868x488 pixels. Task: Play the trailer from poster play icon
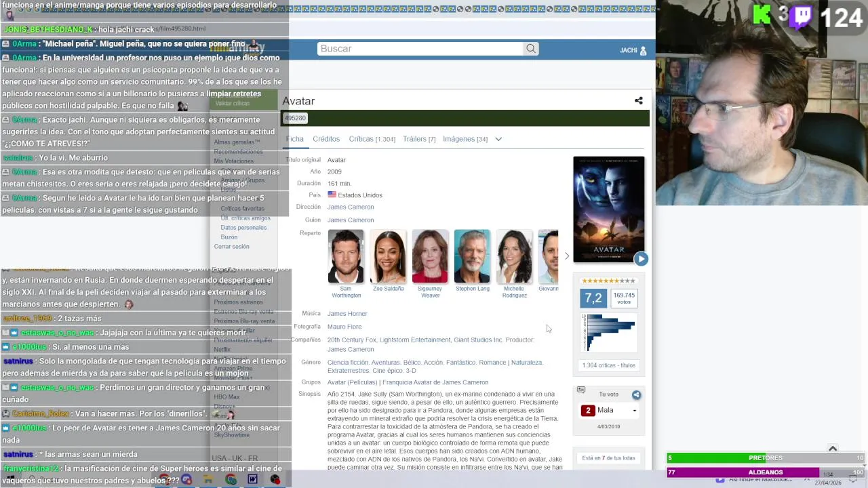coord(641,259)
